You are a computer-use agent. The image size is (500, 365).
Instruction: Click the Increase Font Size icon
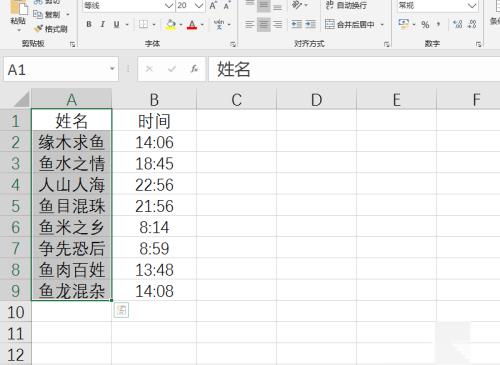click(212, 6)
